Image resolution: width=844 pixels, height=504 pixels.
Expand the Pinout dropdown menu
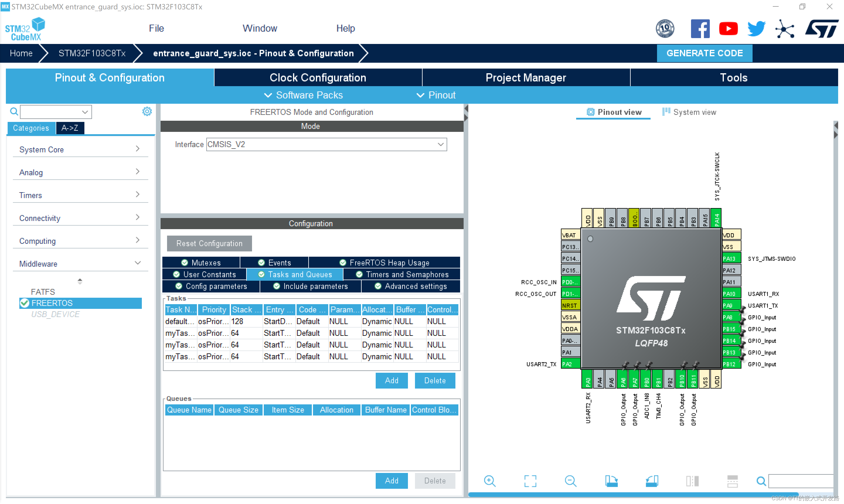(x=437, y=95)
